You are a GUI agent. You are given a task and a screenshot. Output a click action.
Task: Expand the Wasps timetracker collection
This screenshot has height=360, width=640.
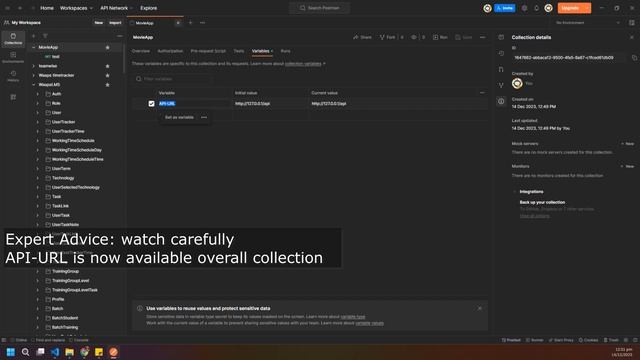point(34,76)
